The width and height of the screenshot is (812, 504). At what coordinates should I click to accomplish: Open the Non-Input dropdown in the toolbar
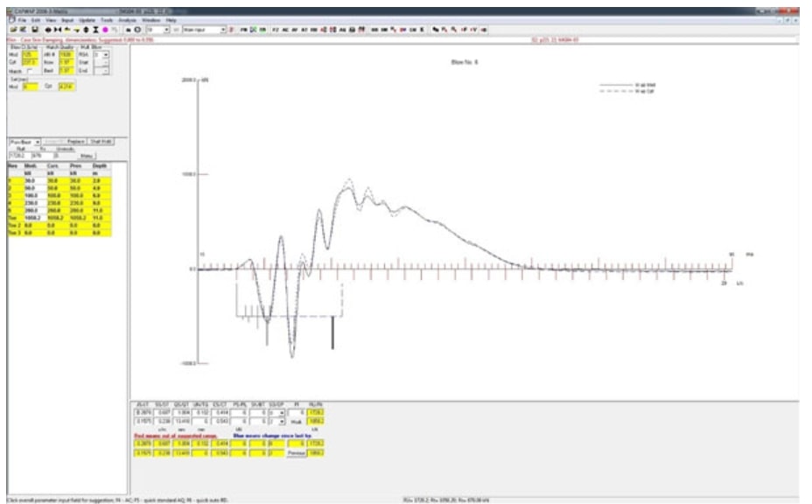click(x=223, y=29)
